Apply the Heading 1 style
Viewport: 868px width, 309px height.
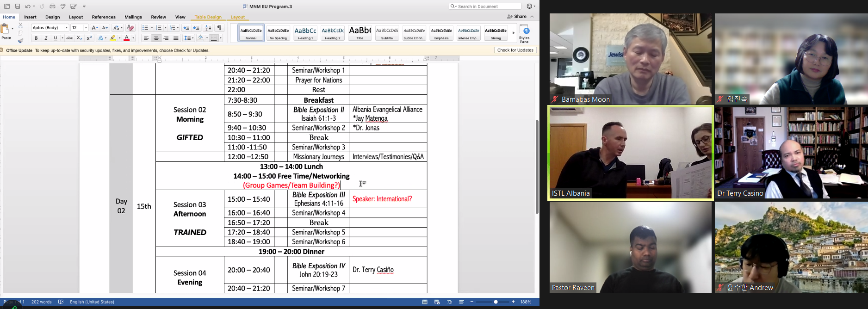pos(305,33)
